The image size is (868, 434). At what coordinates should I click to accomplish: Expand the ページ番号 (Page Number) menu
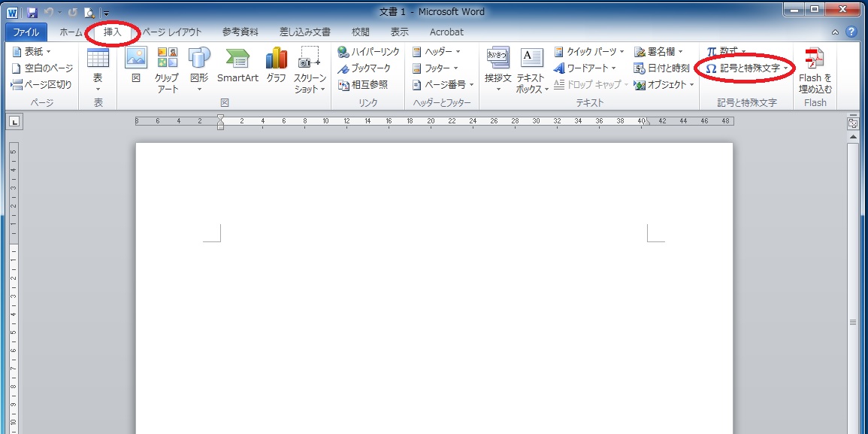pyautogui.click(x=443, y=85)
